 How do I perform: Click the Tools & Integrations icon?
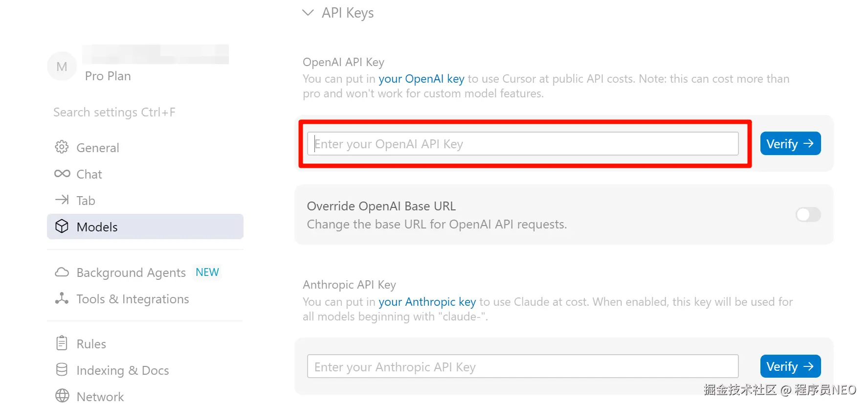[62, 298]
